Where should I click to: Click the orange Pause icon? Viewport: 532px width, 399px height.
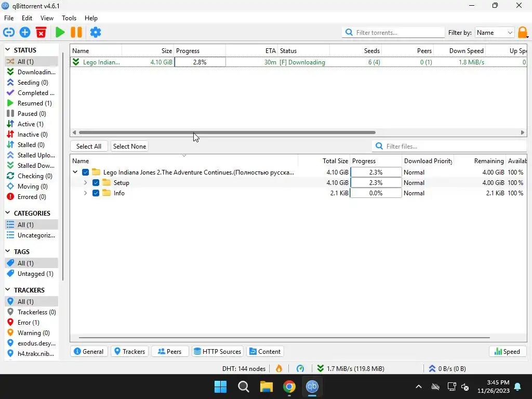pos(76,32)
